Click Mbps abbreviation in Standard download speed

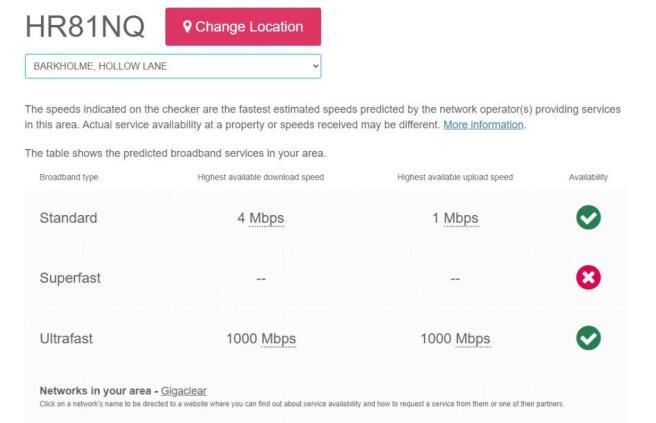click(266, 218)
